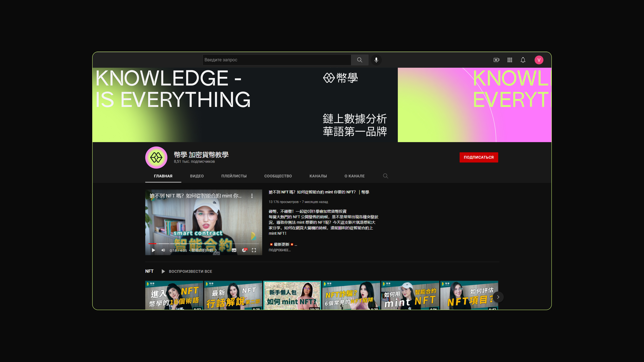Activate voice search microphone
Viewport: 644px width, 362px height.
click(376, 60)
